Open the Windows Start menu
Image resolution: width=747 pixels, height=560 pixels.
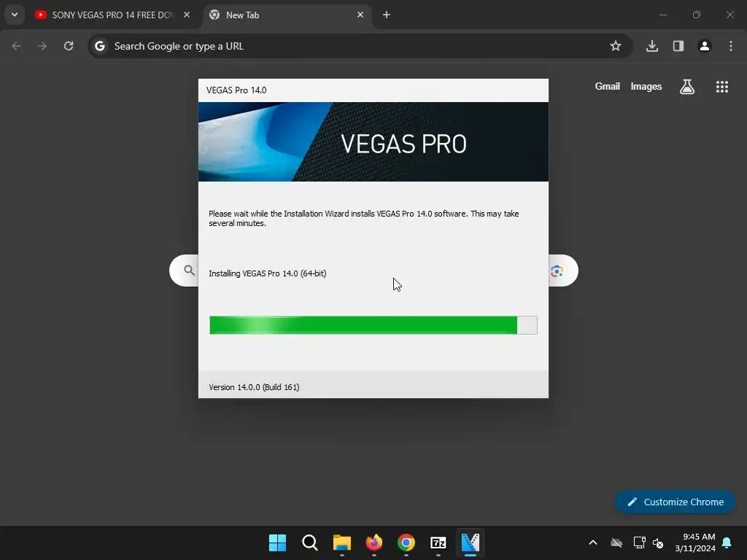[x=277, y=542]
